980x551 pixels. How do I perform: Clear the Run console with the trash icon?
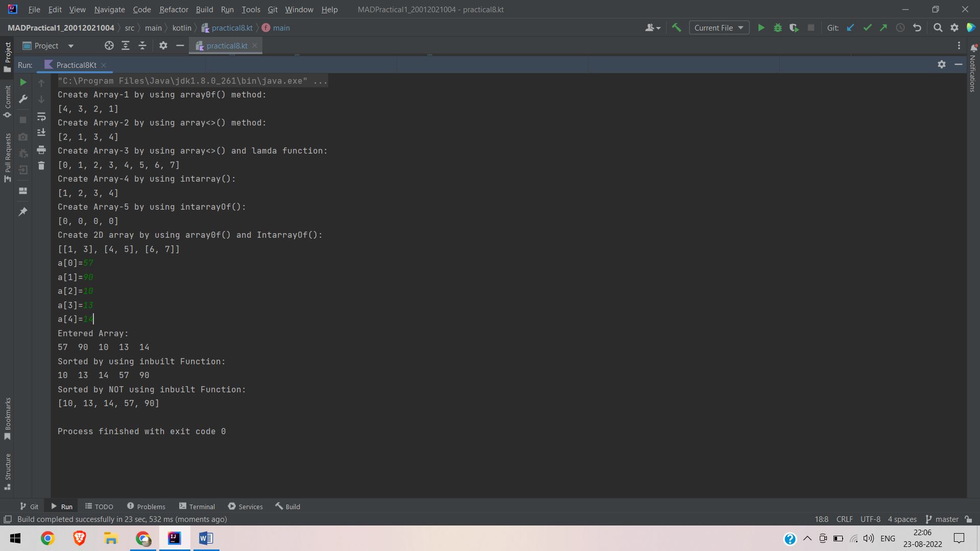click(41, 165)
